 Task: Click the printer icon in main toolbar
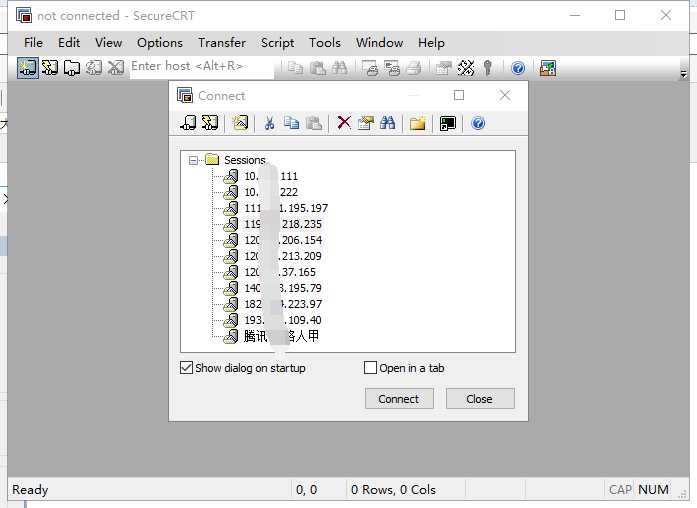coord(413,68)
